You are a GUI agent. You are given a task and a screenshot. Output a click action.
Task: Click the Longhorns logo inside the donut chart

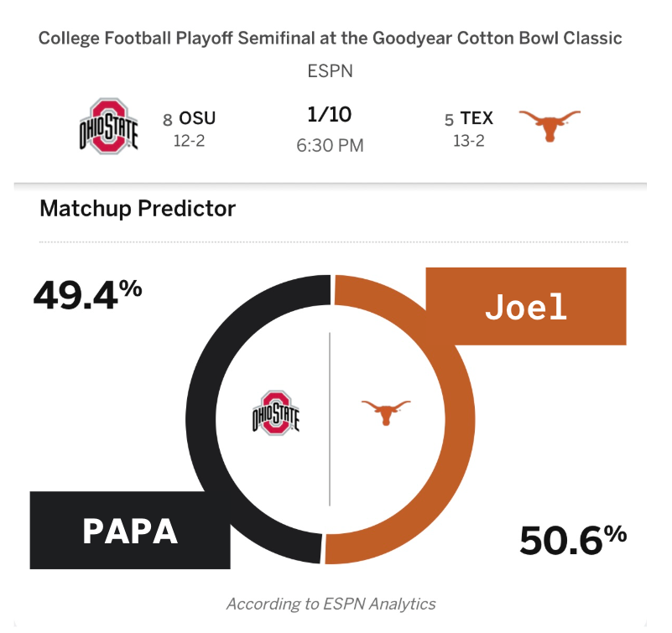point(386,412)
